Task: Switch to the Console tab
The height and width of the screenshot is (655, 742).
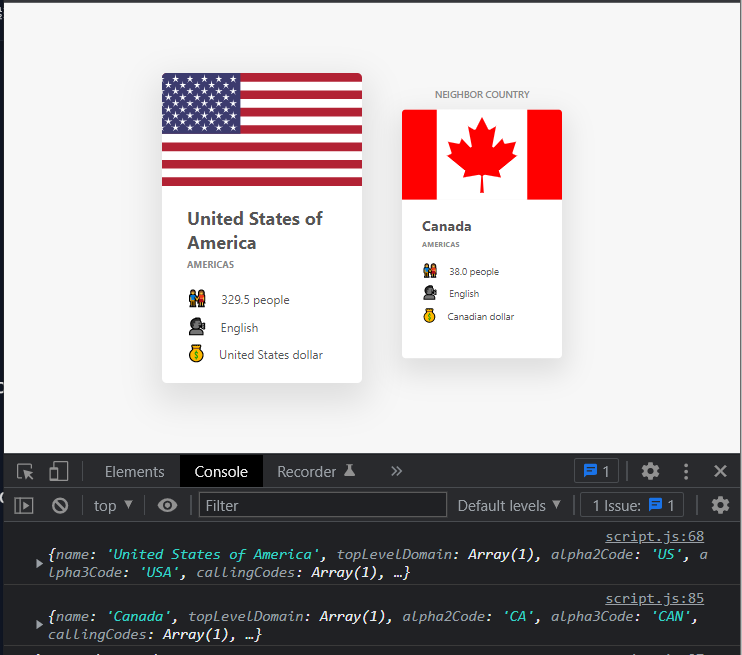Action: click(221, 471)
